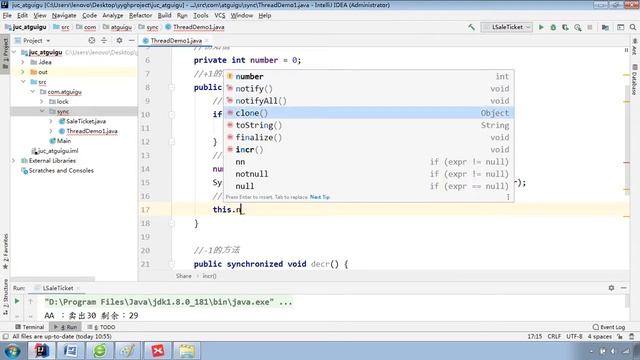Toggle Database tool window side tab

[635, 79]
